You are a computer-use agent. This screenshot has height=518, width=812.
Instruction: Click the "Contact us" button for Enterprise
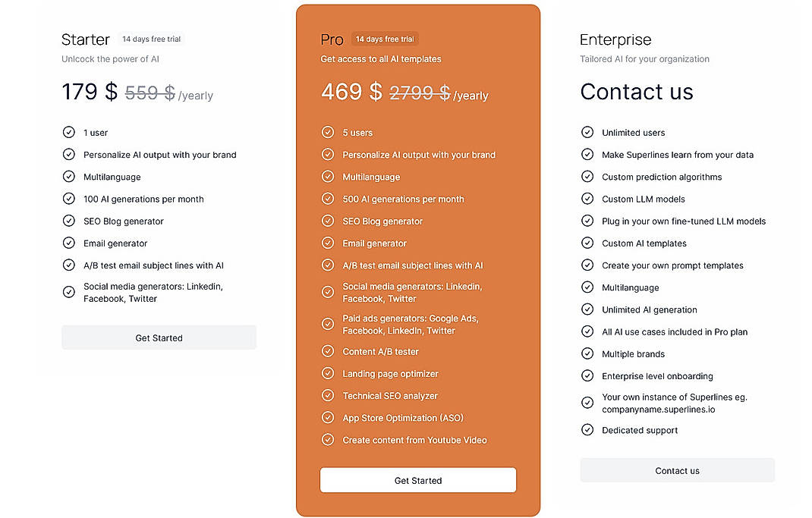tap(677, 470)
